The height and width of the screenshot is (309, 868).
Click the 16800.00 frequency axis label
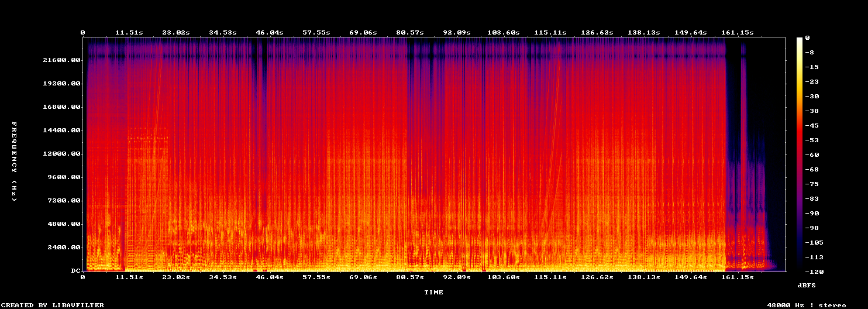[x=60, y=107]
